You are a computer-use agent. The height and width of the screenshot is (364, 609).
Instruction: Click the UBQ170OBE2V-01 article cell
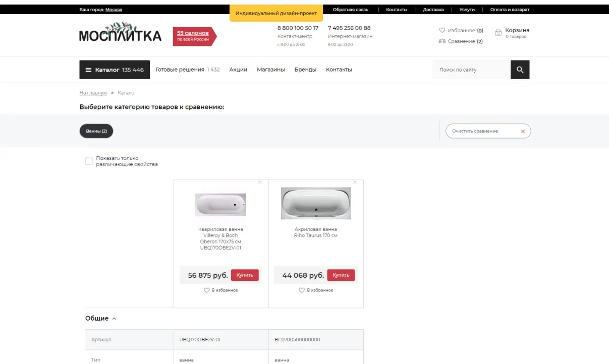220,340
